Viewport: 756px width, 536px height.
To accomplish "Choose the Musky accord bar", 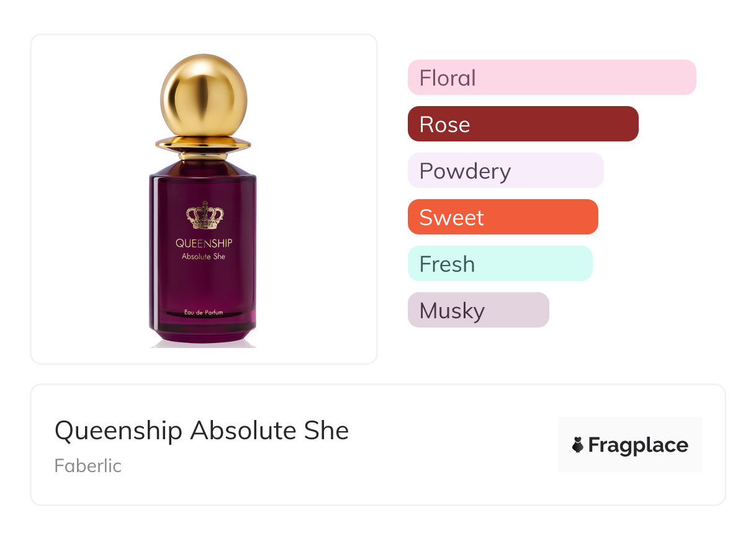I will point(478,310).
